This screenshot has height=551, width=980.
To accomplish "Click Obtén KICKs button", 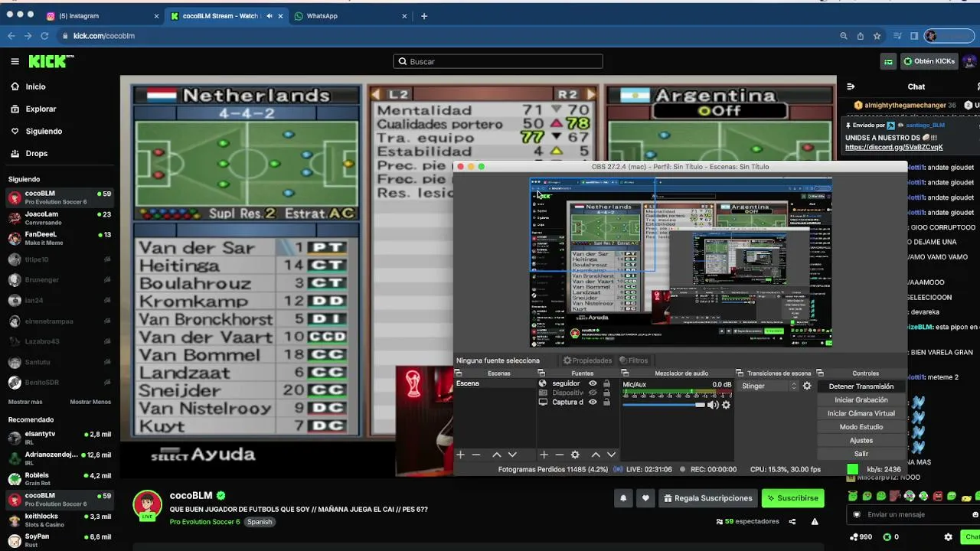I will click(929, 61).
